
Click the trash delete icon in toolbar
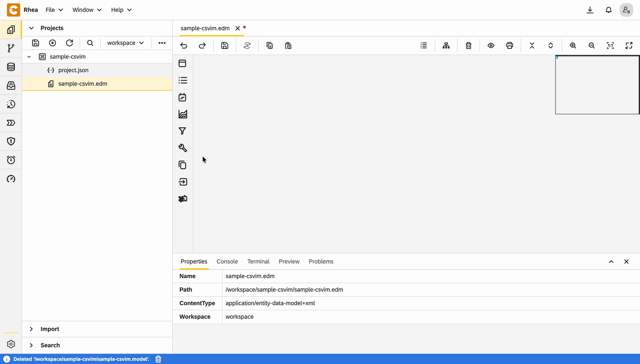(x=468, y=46)
